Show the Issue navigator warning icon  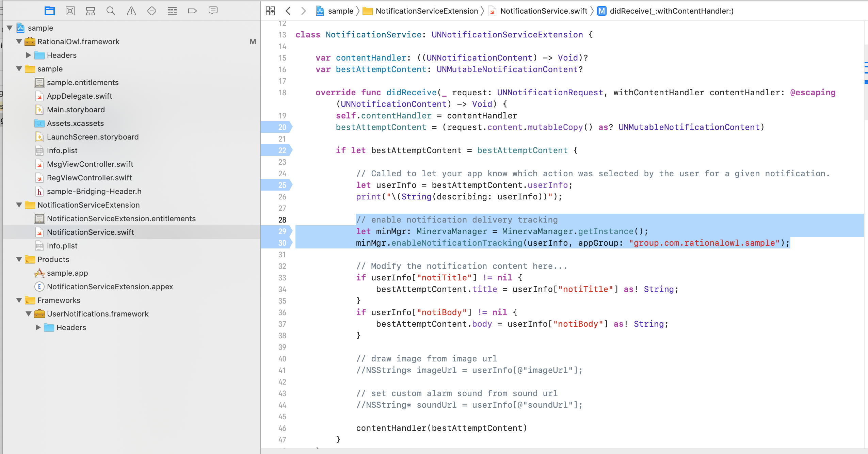tap(131, 11)
